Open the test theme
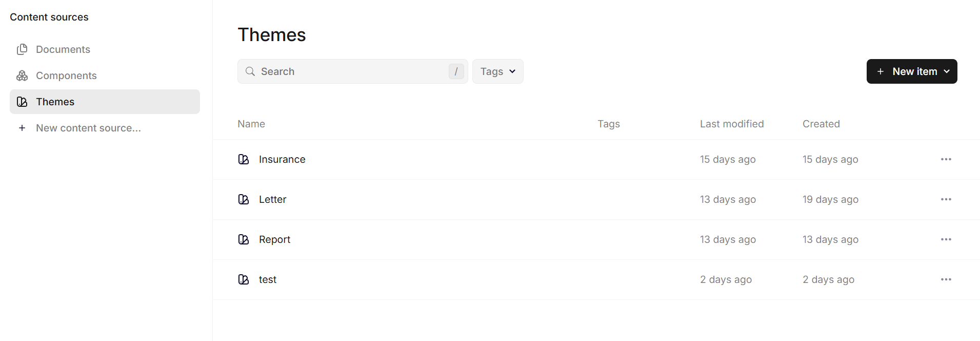This screenshot has width=980, height=341. (268, 279)
